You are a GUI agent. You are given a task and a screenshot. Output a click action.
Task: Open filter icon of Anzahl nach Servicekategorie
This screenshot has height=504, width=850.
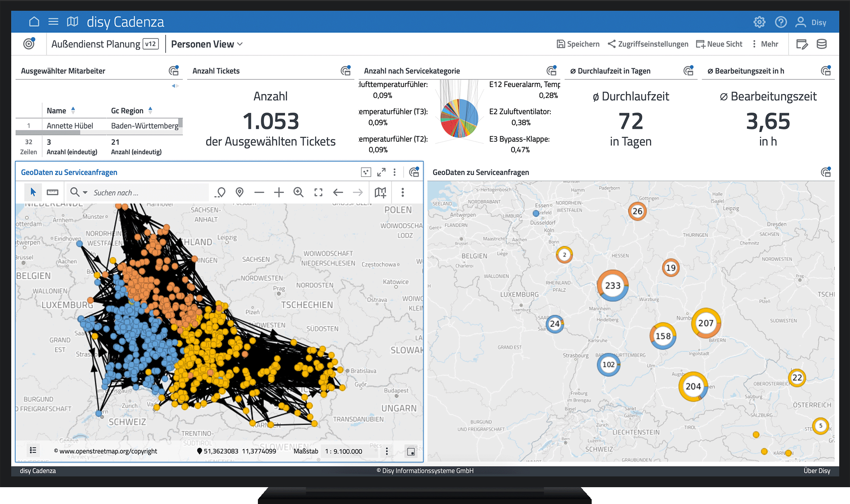(552, 71)
